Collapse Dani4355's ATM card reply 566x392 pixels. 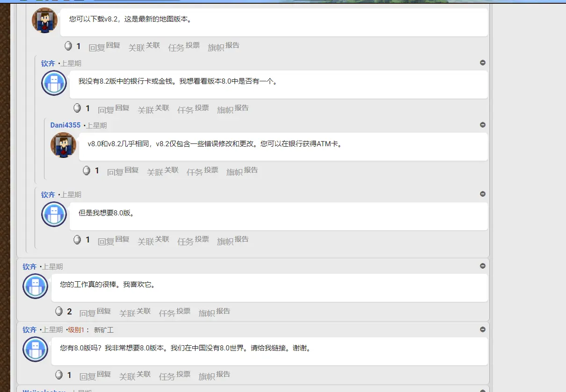point(483,125)
